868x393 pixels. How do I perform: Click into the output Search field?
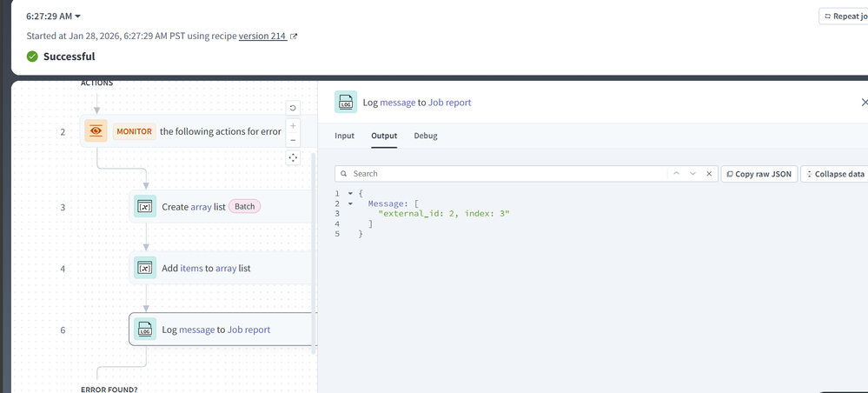point(504,174)
